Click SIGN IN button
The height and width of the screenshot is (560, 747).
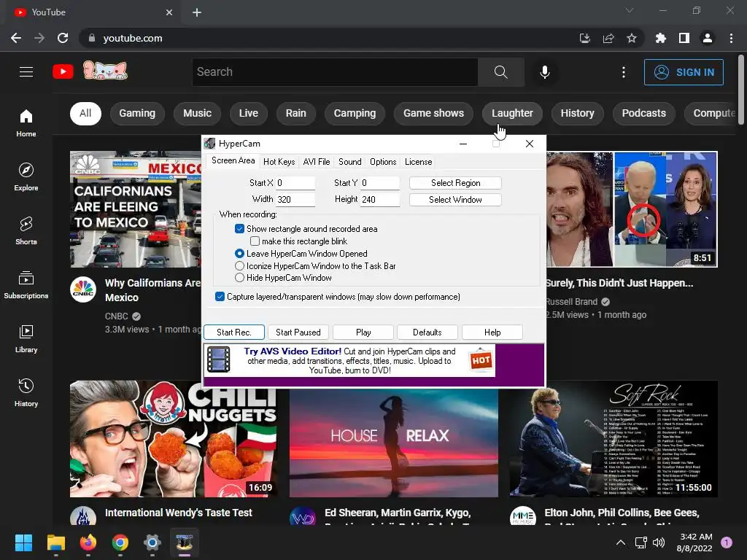tap(684, 72)
